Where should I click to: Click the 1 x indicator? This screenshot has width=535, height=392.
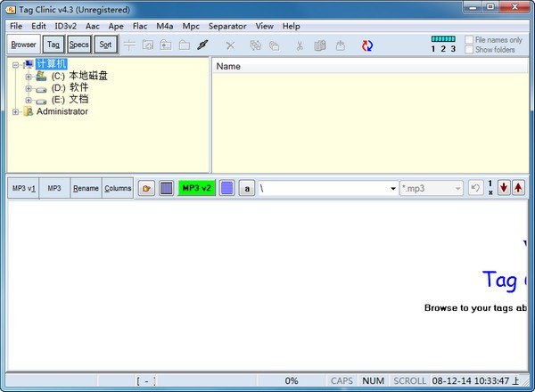[x=490, y=188]
